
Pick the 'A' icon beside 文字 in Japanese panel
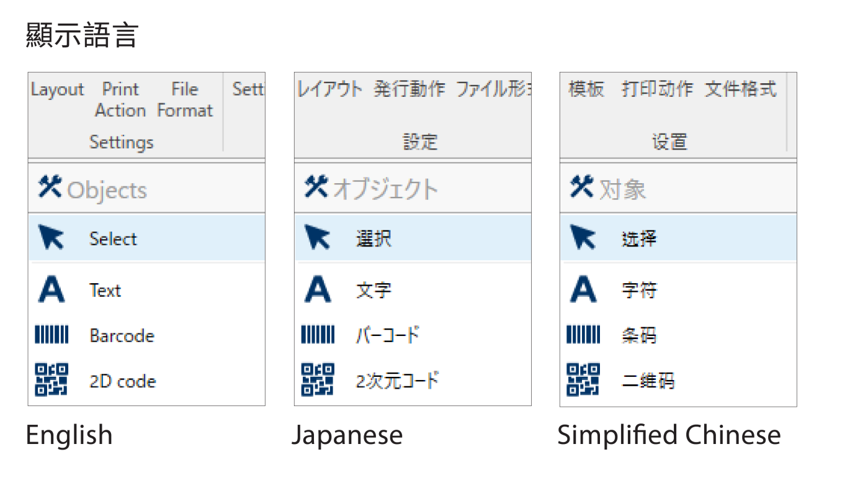tap(318, 290)
